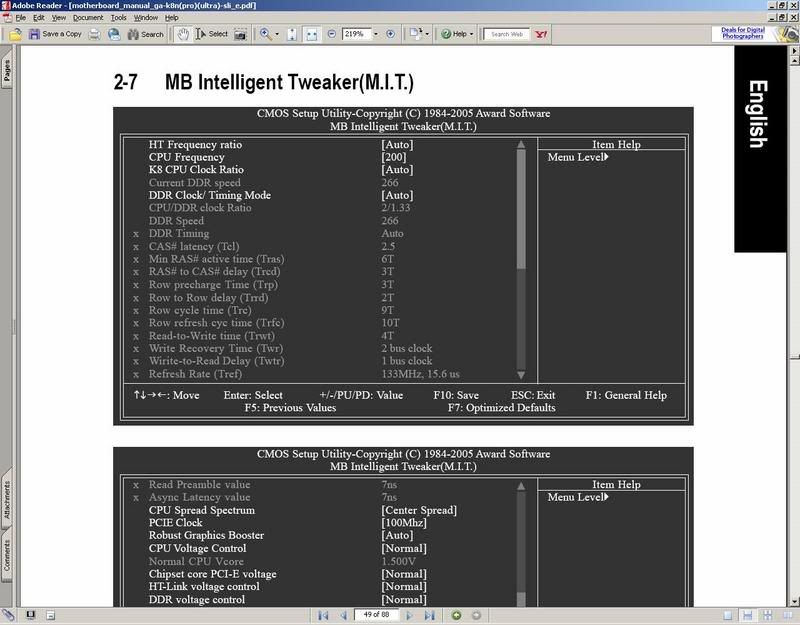Open the Document menu
The width and height of the screenshot is (800, 625).
coord(88,17)
